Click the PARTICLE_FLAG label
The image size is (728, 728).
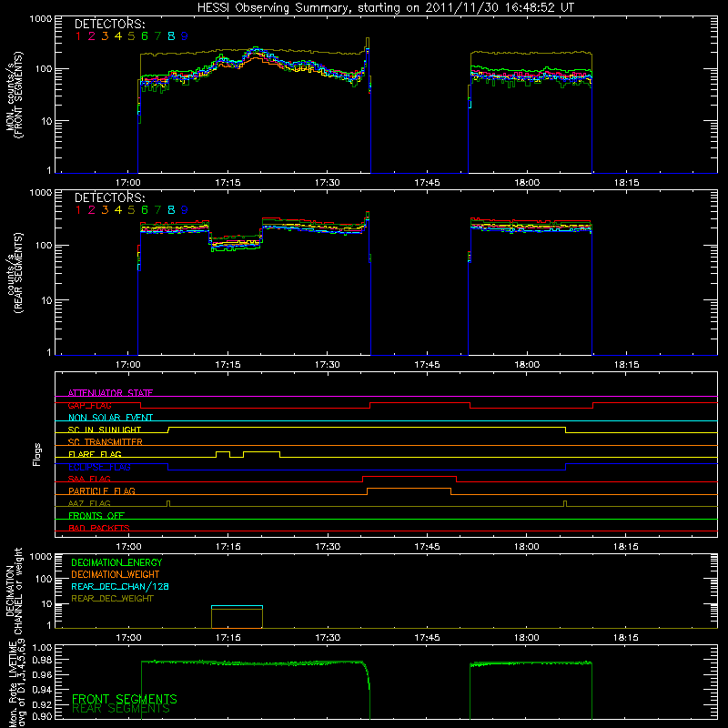102,490
